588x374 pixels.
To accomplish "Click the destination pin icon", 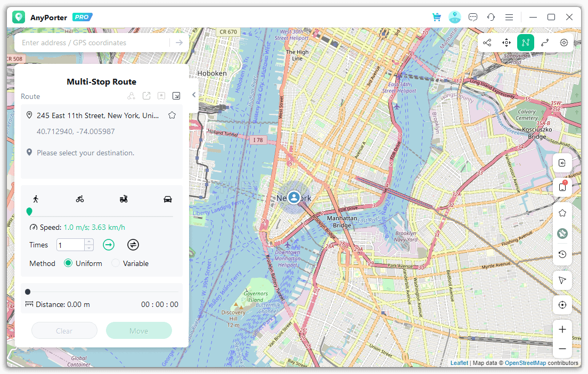I will click(29, 152).
